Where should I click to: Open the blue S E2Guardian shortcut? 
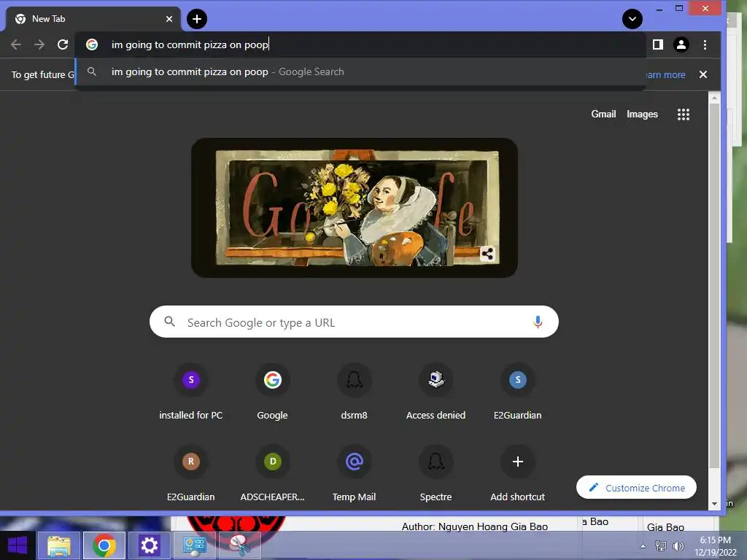[518, 393]
